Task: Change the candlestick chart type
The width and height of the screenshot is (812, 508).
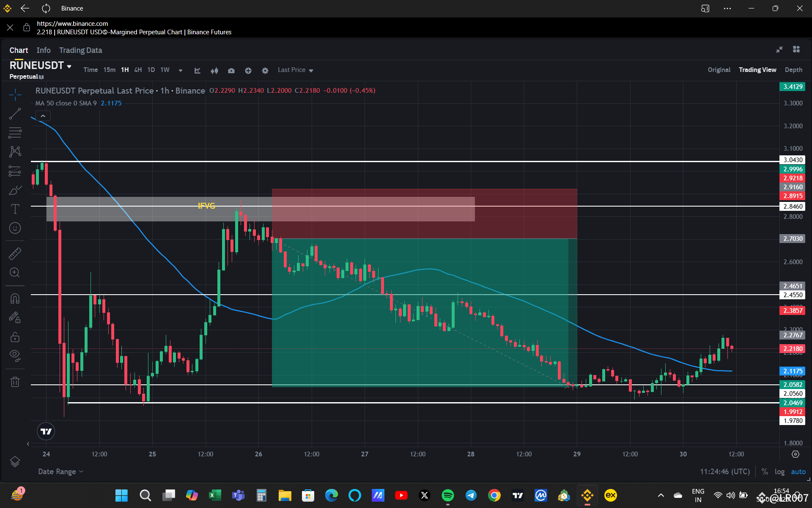Action: (214, 70)
